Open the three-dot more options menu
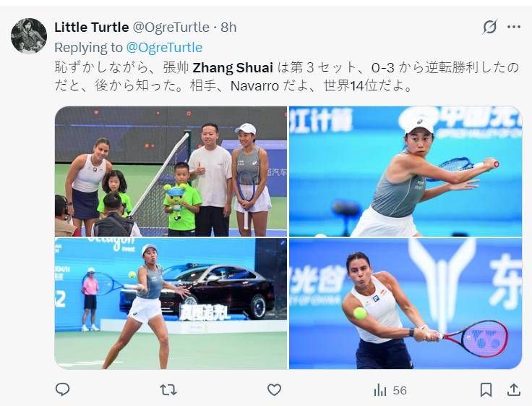532x406 pixels. (514, 28)
